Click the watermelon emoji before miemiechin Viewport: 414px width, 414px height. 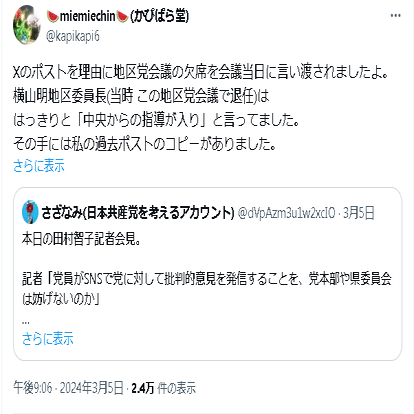(x=53, y=16)
